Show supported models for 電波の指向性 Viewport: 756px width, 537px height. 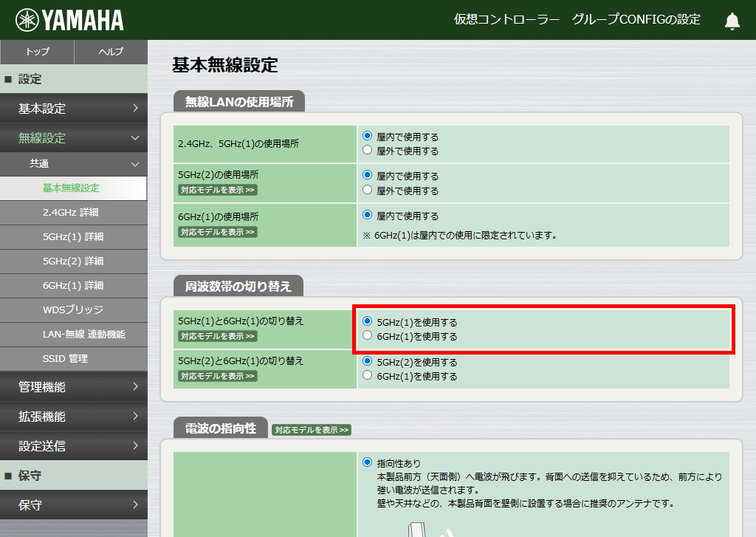[312, 430]
